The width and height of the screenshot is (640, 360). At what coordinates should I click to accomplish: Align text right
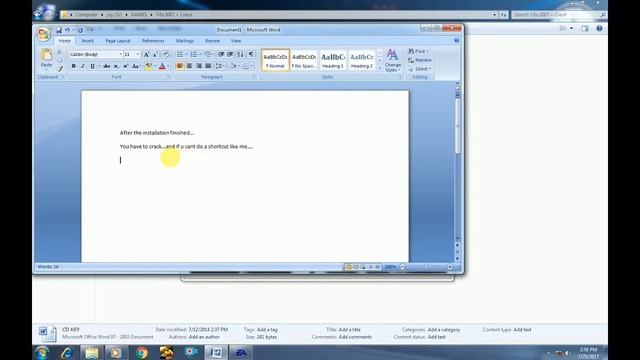199,66
